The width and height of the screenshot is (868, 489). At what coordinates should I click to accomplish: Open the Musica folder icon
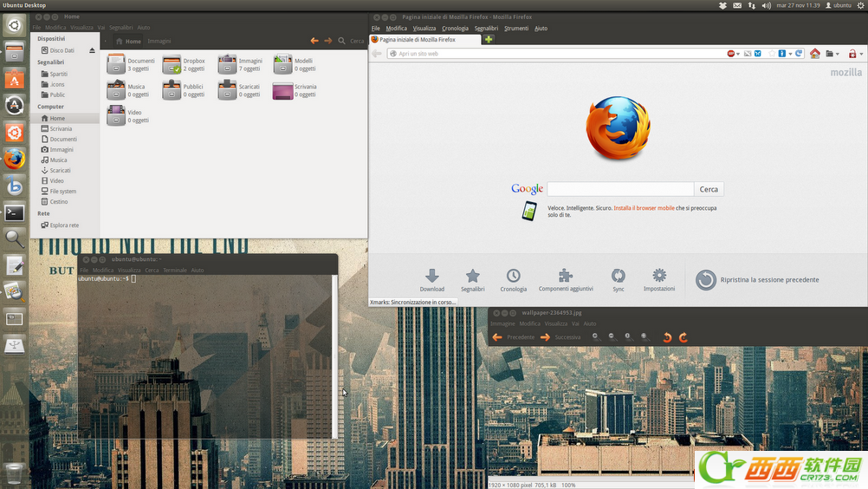pyautogui.click(x=116, y=89)
